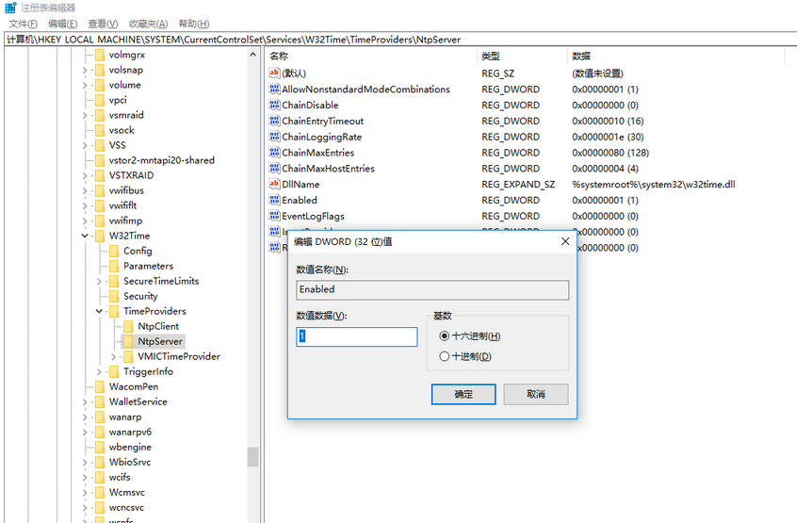Click the folder icon for WalletService
The height and width of the screenshot is (523, 812).
[x=100, y=401]
